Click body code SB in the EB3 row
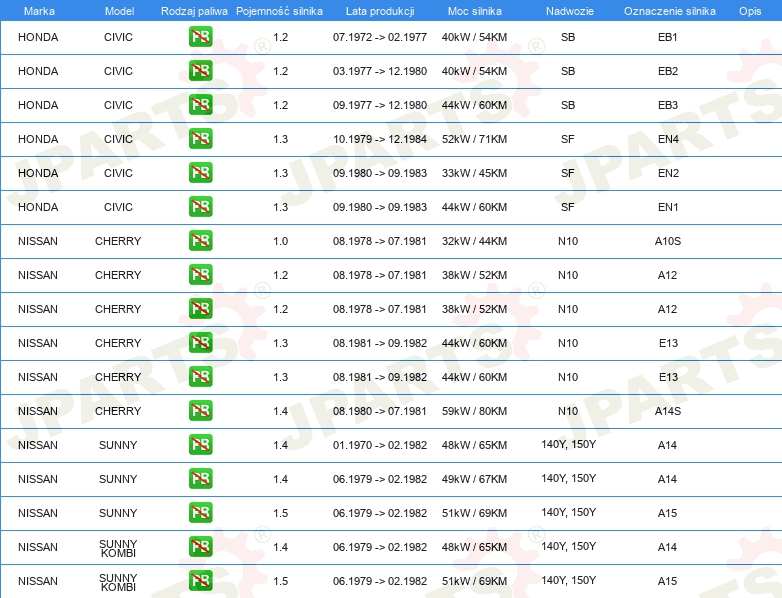The width and height of the screenshot is (782, 598). tap(568, 105)
